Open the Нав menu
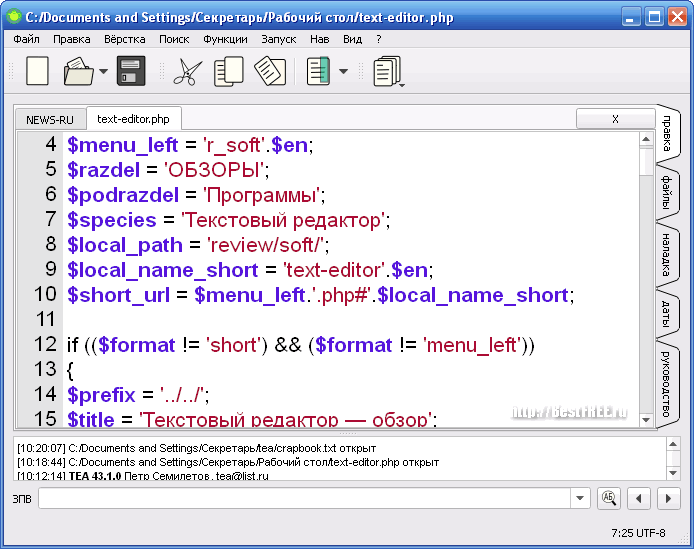The height and width of the screenshot is (549, 694). 320,39
